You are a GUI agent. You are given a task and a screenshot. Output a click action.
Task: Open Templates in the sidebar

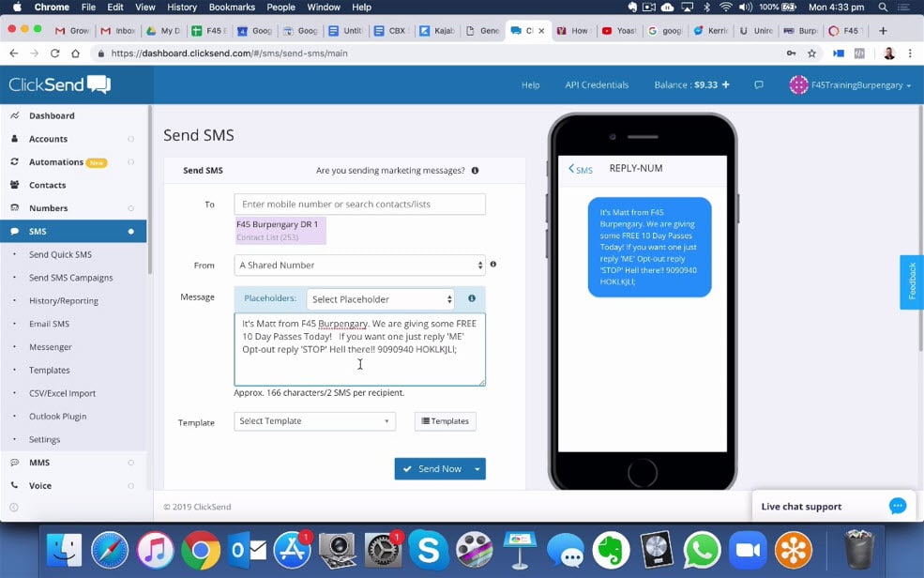pyautogui.click(x=50, y=370)
